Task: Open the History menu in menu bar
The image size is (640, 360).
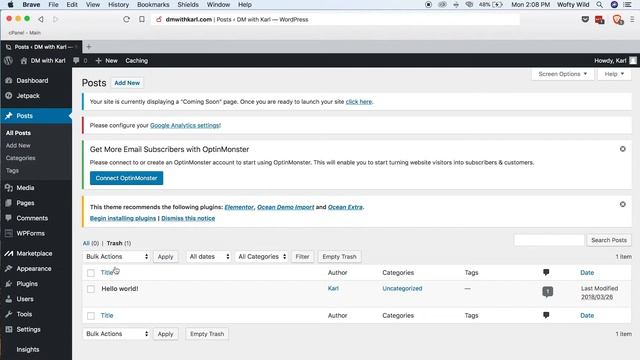Action: point(118,4)
